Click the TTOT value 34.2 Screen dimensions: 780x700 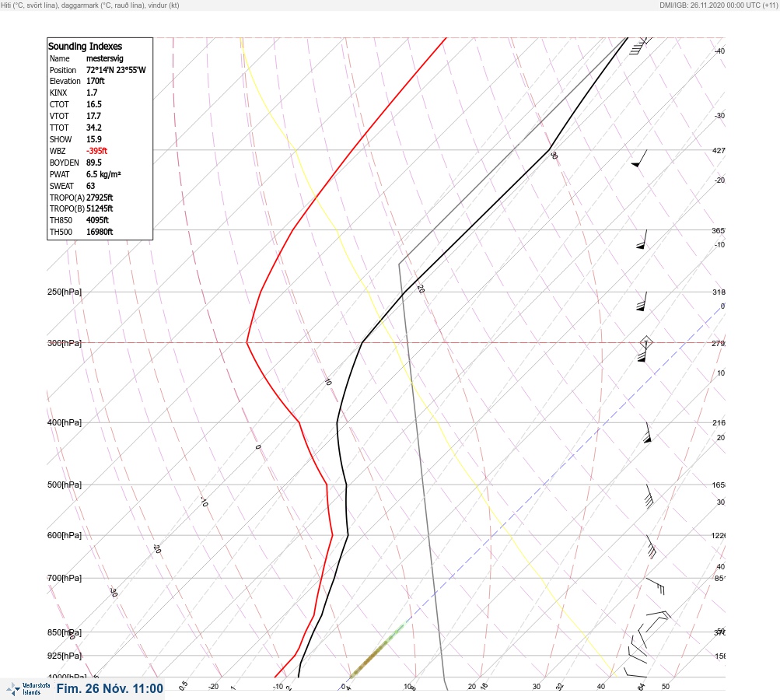[x=94, y=128]
